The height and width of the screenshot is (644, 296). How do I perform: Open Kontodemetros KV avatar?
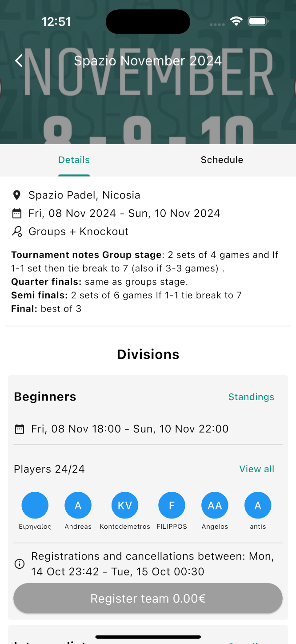(x=125, y=505)
